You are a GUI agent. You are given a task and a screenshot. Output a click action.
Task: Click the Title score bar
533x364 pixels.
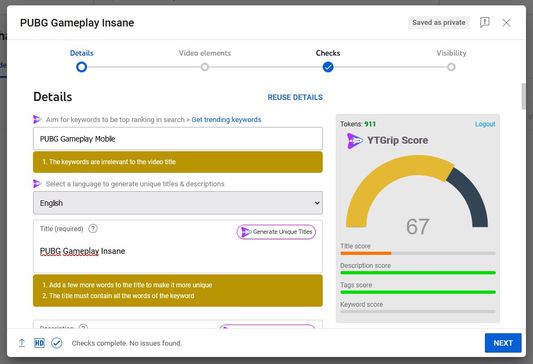(418, 253)
